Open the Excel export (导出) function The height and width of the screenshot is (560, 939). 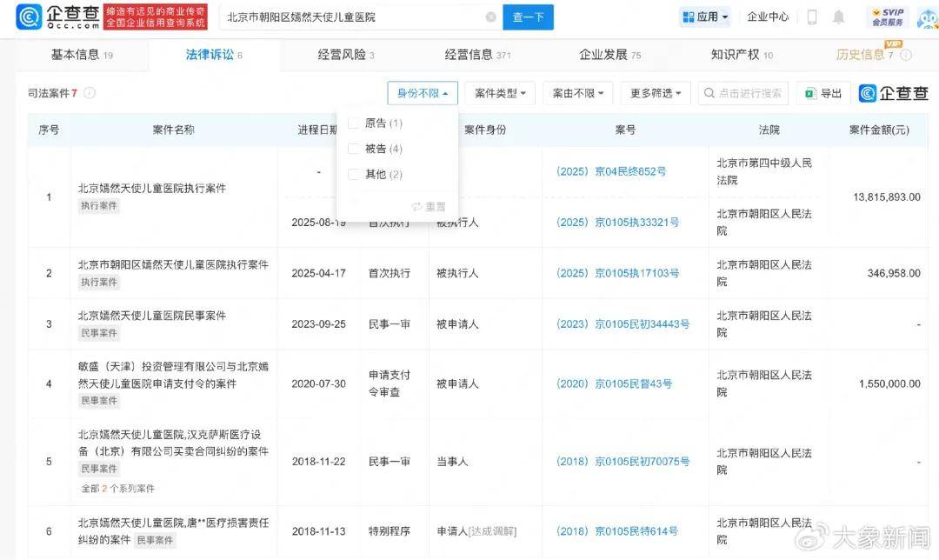click(820, 92)
